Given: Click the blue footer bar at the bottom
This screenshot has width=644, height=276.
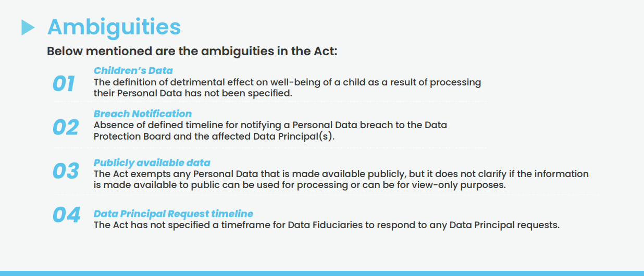Looking at the screenshot, I should [x=322, y=273].
